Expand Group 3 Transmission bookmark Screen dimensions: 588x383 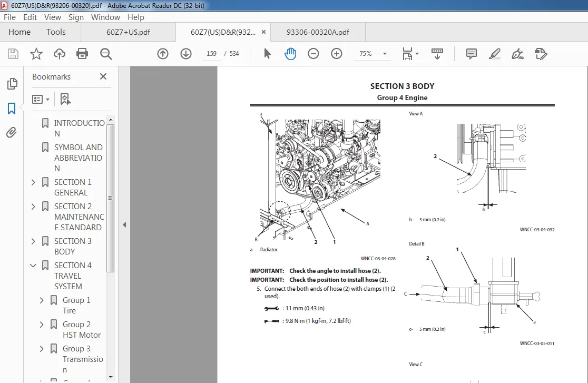pos(42,349)
